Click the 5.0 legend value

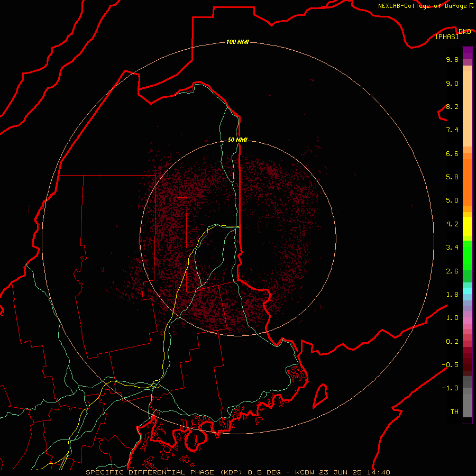click(x=452, y=200)
